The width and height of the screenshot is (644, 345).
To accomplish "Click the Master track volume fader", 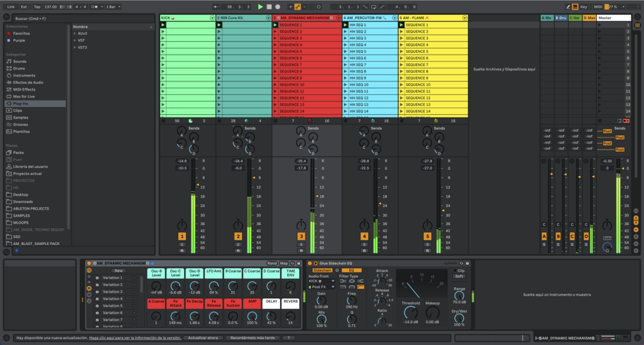I will pyautogui.click(x=623, y=168).
